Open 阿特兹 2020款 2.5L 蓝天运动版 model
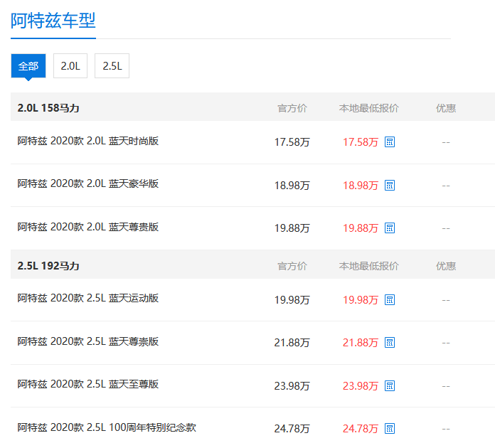Screen dimensions: 495x448 (88, 298)
